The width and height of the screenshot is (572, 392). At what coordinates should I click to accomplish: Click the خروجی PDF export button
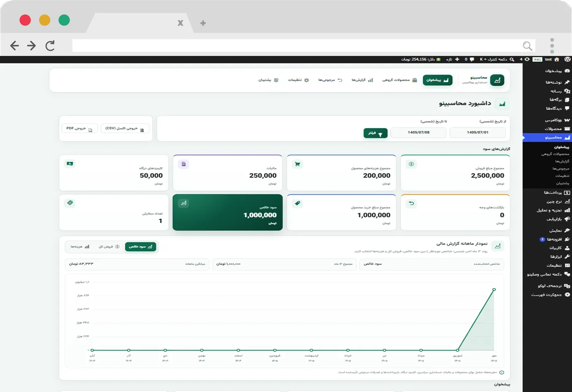click(80, 128)
